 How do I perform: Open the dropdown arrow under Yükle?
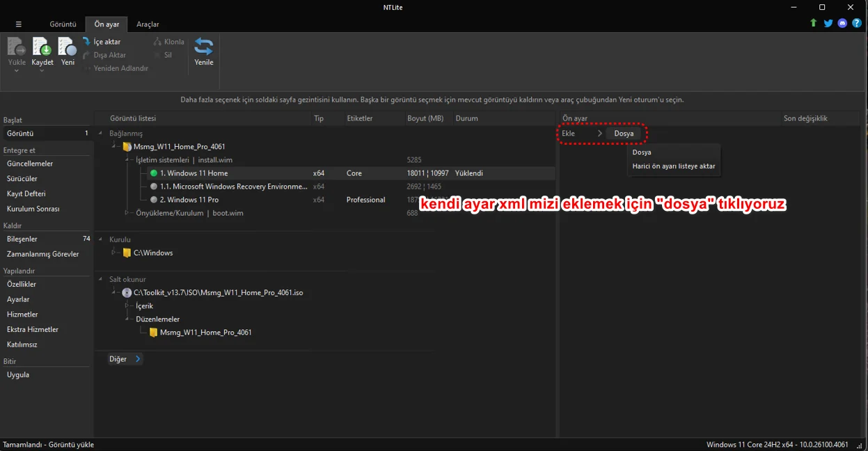(17, 70)
